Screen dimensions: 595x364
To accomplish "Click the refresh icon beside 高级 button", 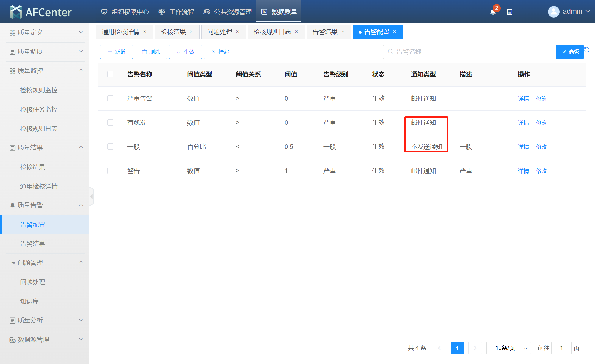I will click(x=587, y=50).
